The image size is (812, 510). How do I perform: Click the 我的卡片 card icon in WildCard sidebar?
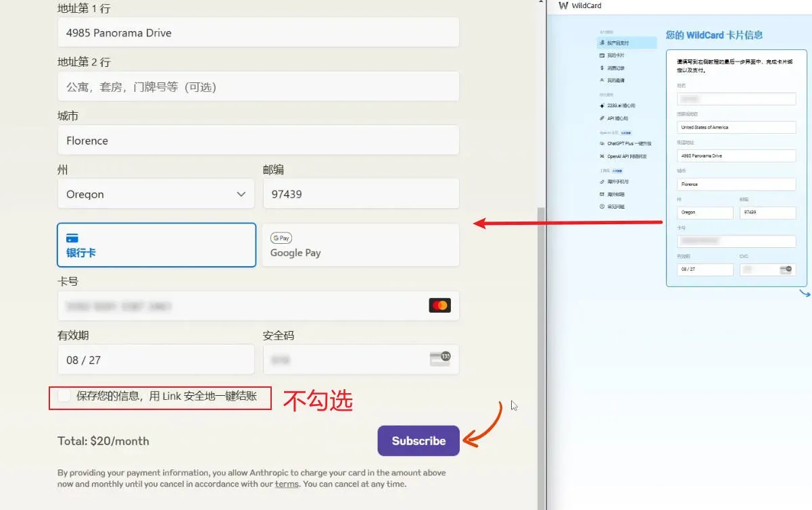[602, 55]
